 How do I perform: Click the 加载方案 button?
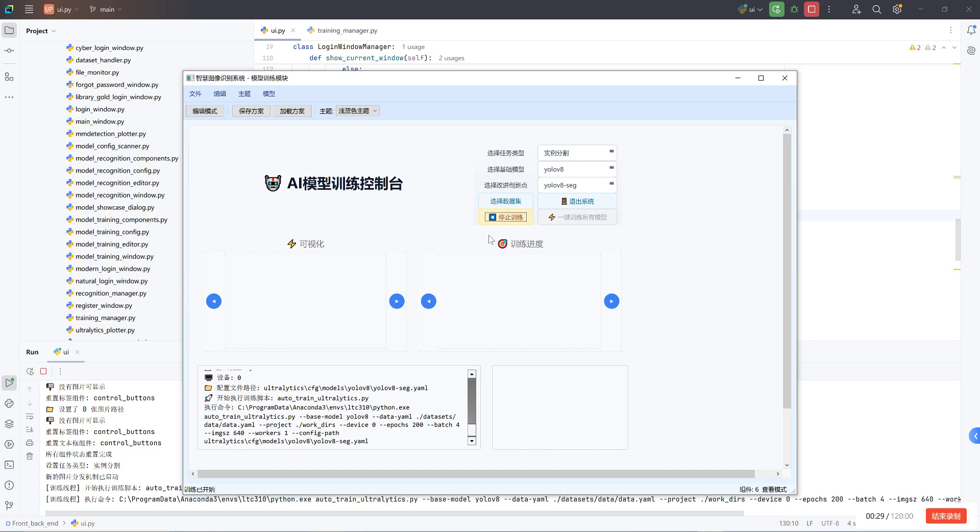(292, 111)
